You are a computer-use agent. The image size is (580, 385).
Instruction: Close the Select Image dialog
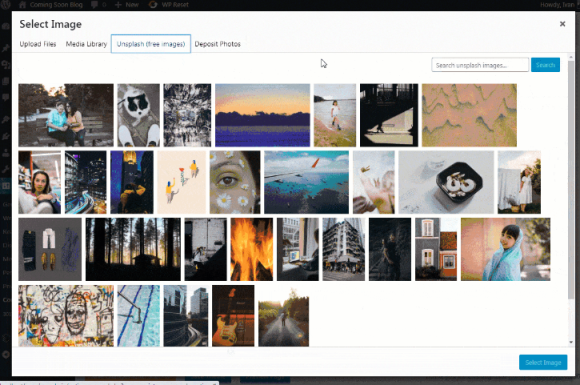tap(562, 24)
